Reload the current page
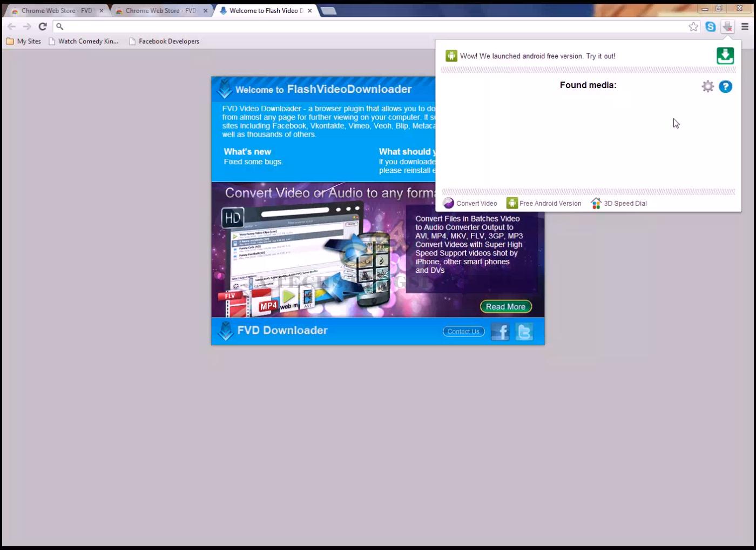Image resolution: width=756 pixels, height=550 pixels. [x=43, y=26]
